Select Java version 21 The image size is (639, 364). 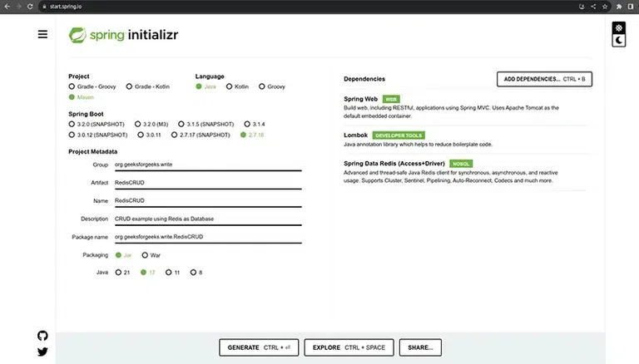click(x=122, y=273)
